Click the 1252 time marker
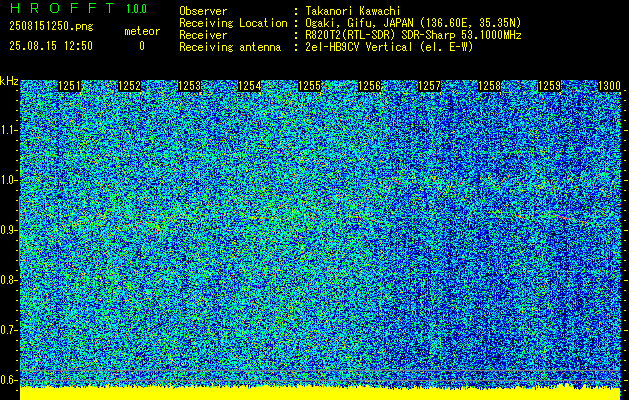629x400 pixels. (130, 86)
